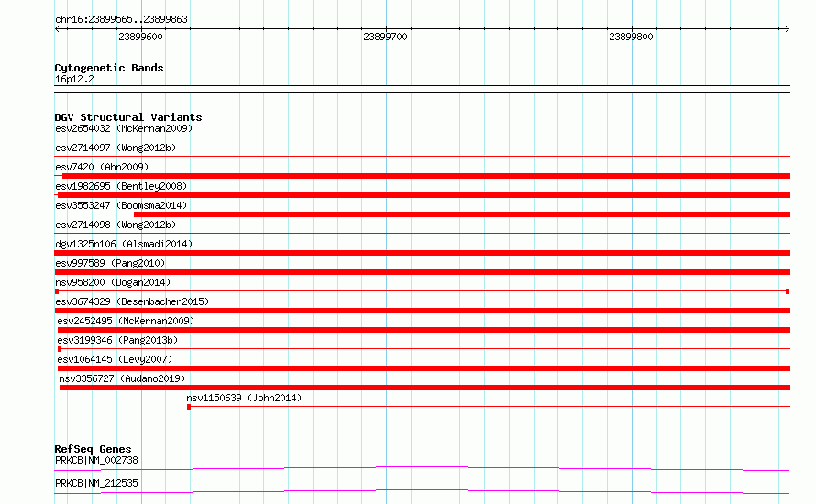This screenshot has width=816, height=504.
Task: Click the esv2452495 (McKernan2009) label
Action: pyautogui.click(x=126, y=321)
